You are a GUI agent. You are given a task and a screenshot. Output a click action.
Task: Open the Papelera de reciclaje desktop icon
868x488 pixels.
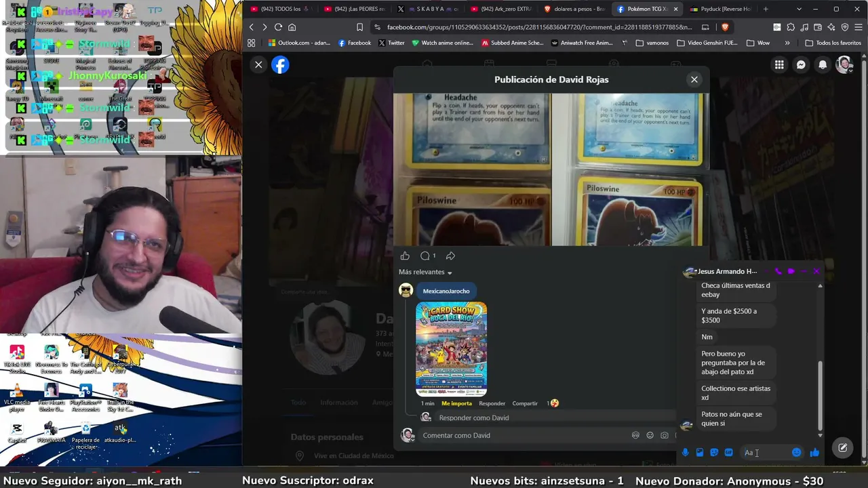pyautogui.click(x=85, y=436)
